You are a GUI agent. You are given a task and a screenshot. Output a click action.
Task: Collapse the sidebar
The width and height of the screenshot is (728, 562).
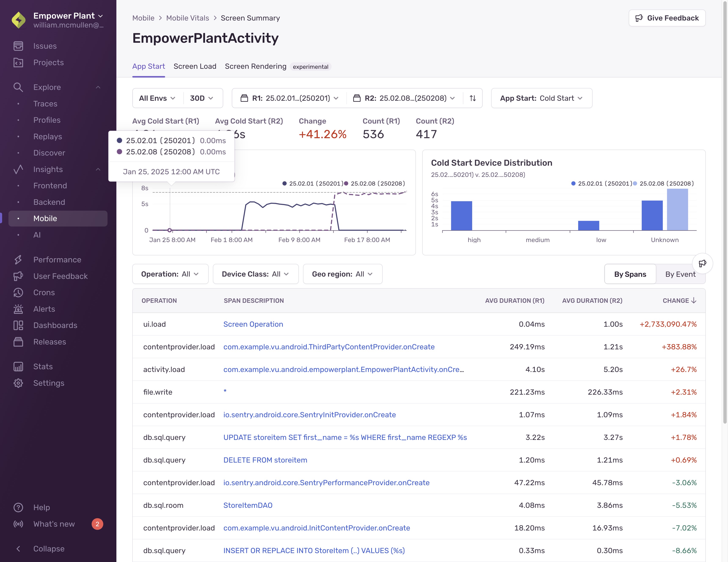tap(40, 549)
